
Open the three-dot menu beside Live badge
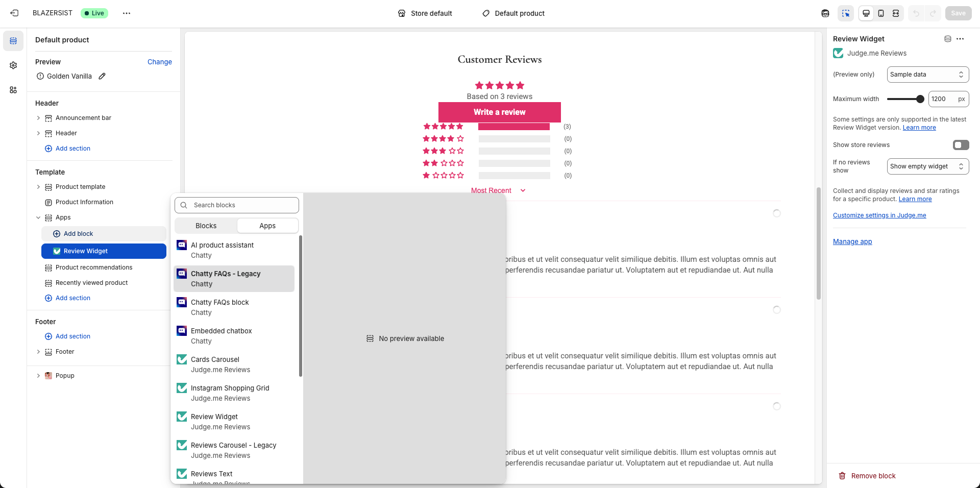tap(127, 13)
